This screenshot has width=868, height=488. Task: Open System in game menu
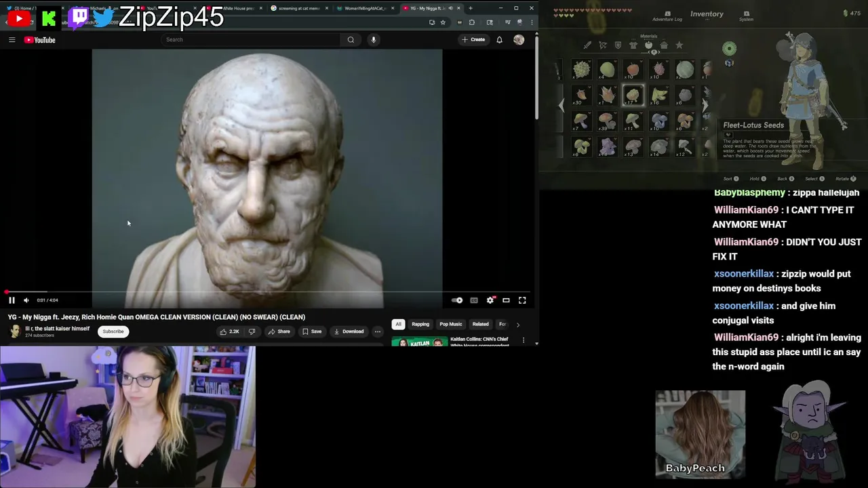[746, 16]
